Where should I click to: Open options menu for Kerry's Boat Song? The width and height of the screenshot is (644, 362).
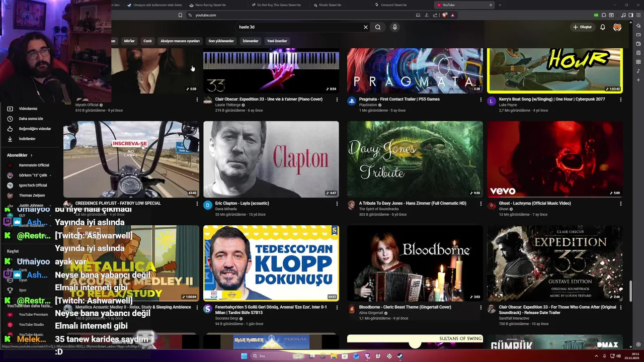coord(621,100)
